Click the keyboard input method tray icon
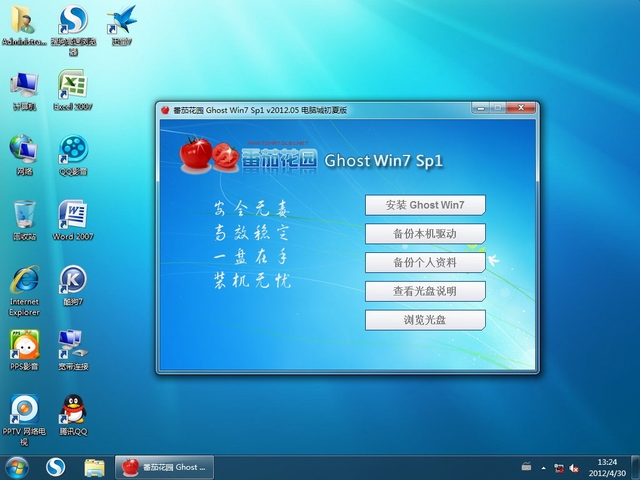The height and width of the screenshot is (480, 640). (x=527, y=466)
